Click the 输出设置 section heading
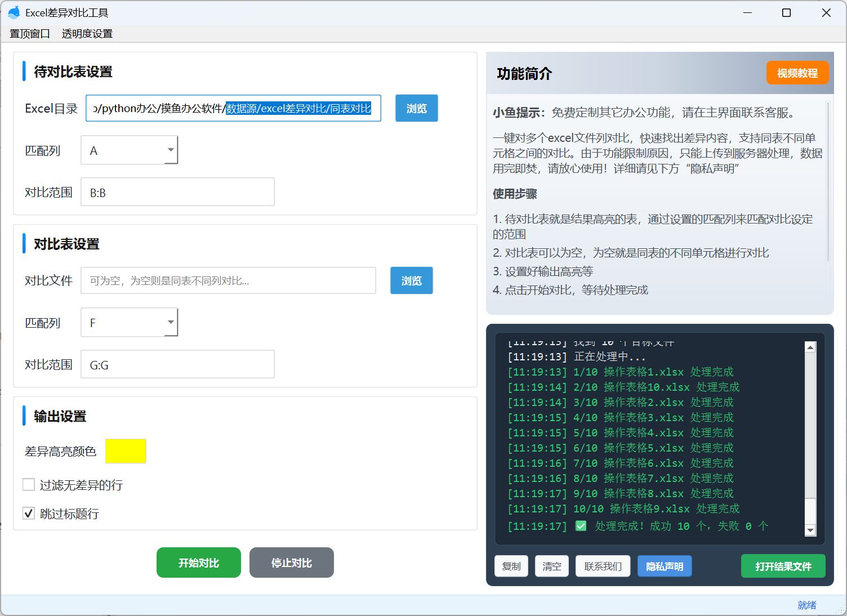Screen dimensions: 847x616 60,416
